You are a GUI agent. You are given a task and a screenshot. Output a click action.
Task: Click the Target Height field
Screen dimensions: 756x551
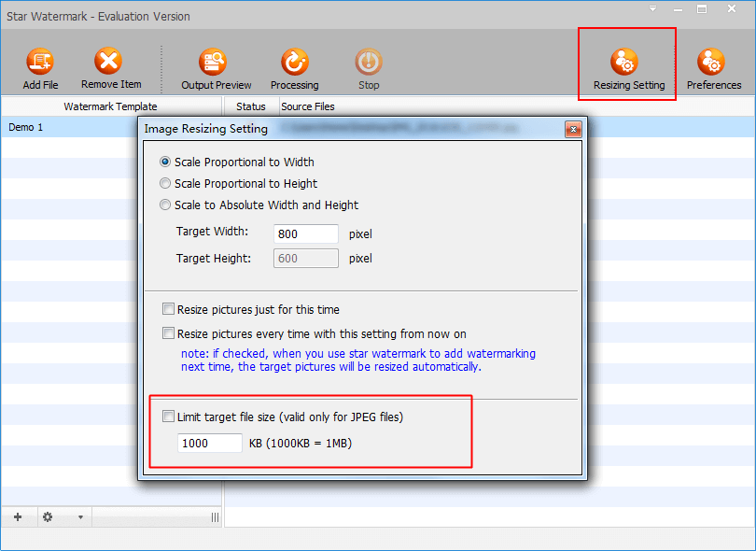[x=306, y=258]
